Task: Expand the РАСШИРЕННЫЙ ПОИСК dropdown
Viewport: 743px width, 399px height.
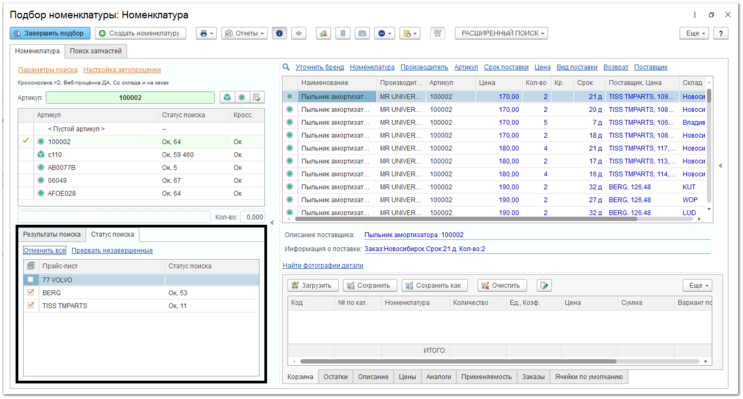Action: [x=502, y=33]
